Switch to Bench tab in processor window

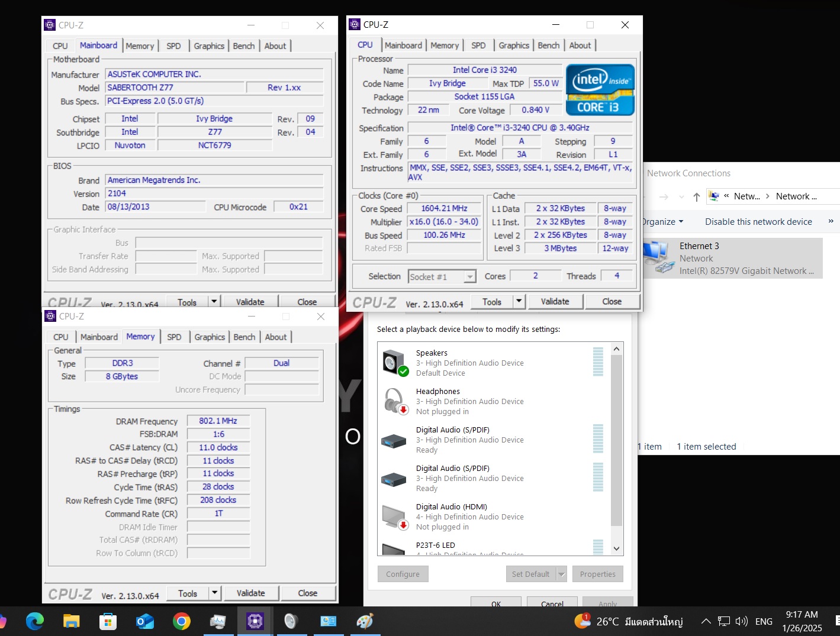548,46
